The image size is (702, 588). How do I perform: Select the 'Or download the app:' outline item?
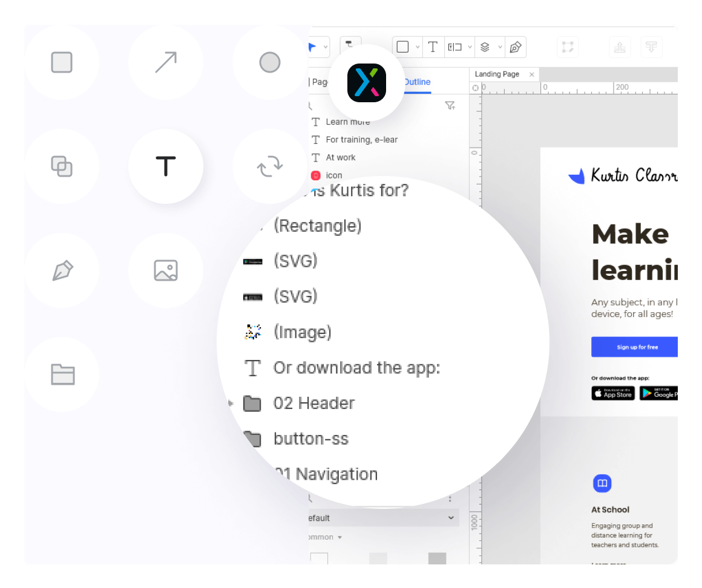[356, 368]
